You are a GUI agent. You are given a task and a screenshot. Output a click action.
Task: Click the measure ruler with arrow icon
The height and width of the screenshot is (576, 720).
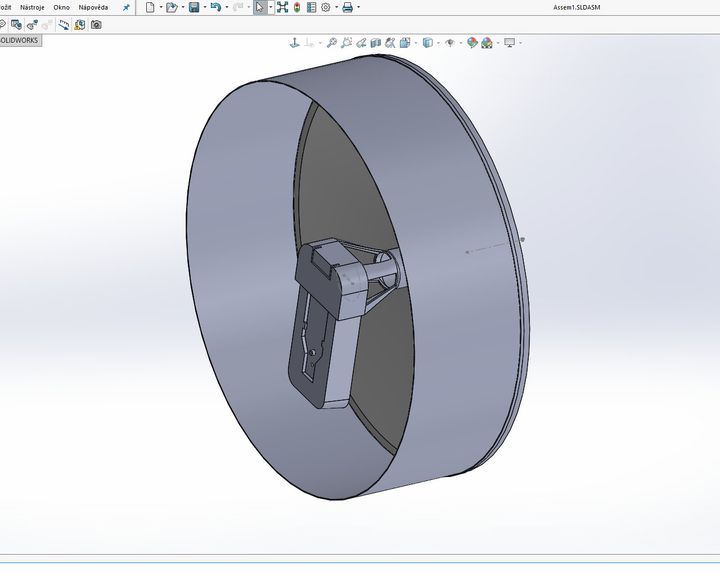pyautogui.click(x=64, y=25)
